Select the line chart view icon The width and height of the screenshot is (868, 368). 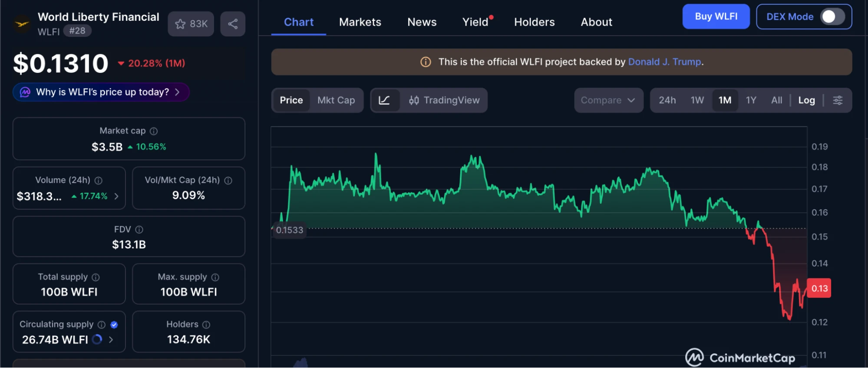384,100
